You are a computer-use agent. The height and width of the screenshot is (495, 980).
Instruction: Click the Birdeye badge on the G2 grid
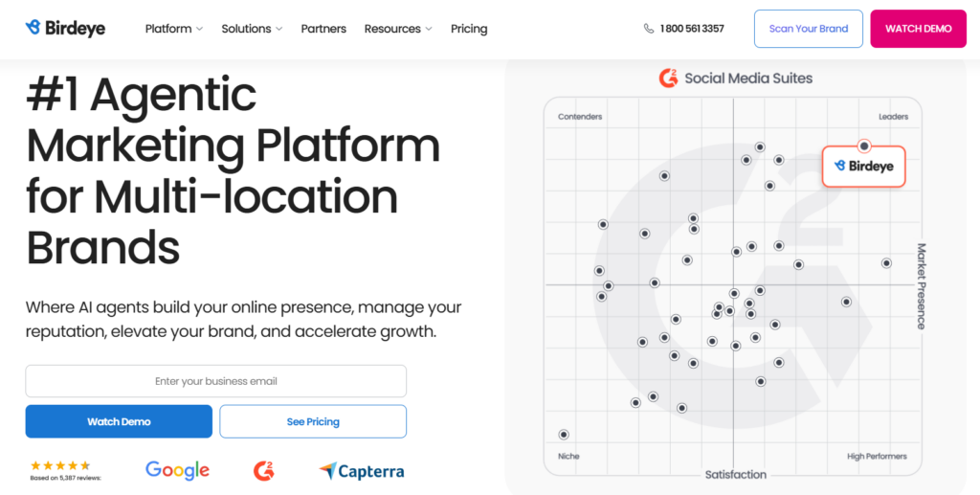tap(863, 166)
